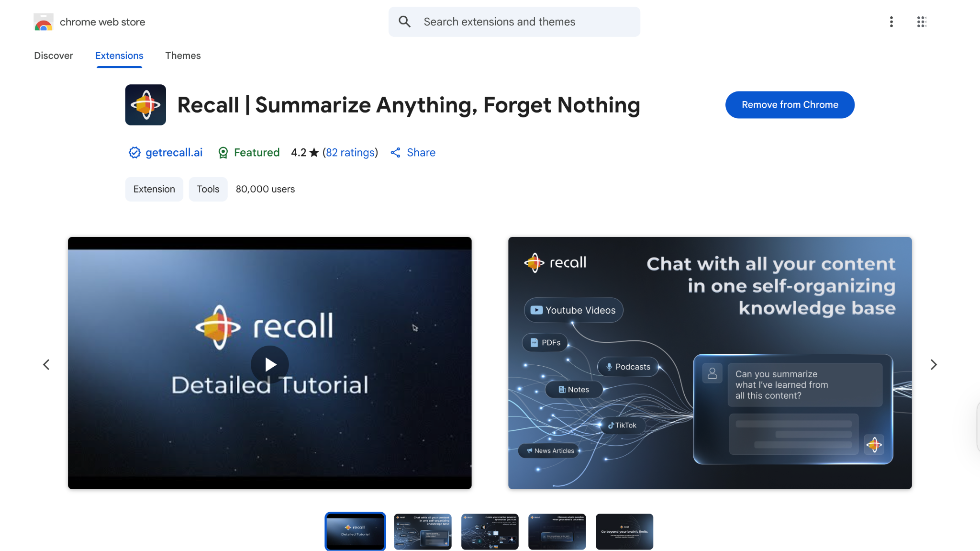This screenshot has width=980, height=551.
Task: Switch to the Themes tab
Action: pos(183,56)
